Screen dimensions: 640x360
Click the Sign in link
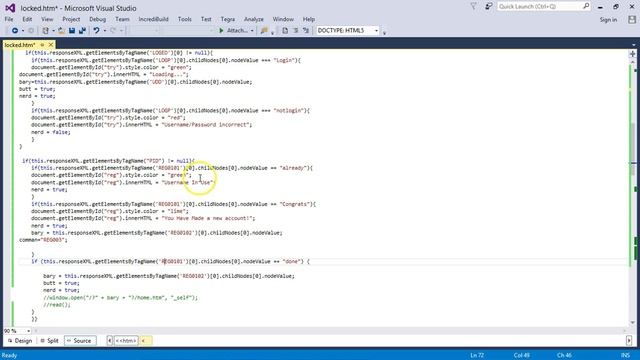[608, 20]
